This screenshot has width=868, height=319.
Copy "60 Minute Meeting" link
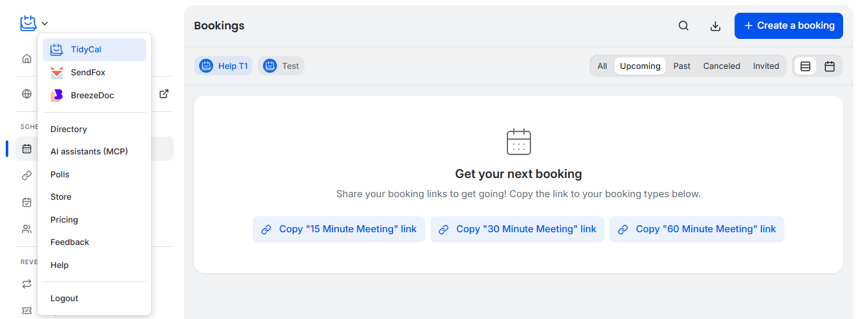pos(697,230)
